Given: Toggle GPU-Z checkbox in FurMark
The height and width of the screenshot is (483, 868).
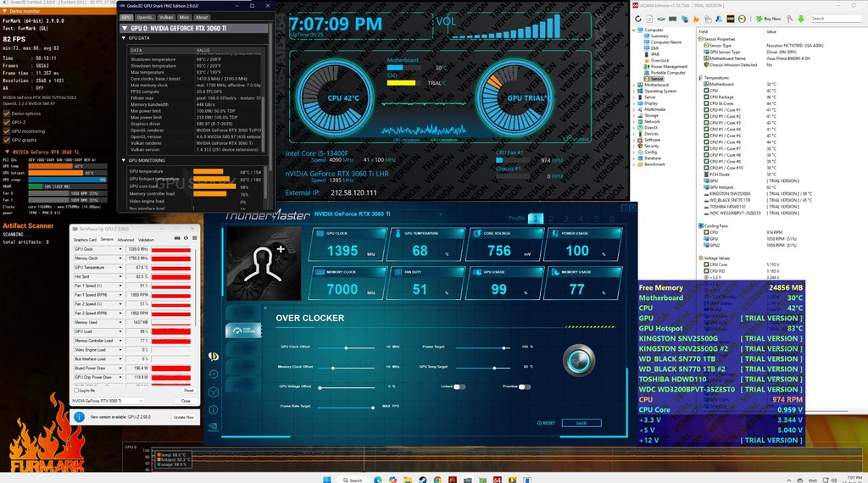Looking at the screenshot, I should pos(7,122).
